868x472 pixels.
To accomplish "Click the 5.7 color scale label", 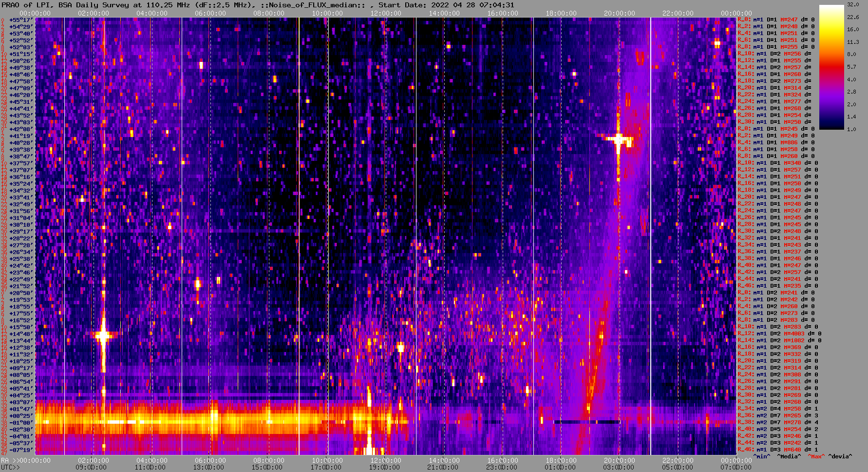I will click(x=851, y=67).
